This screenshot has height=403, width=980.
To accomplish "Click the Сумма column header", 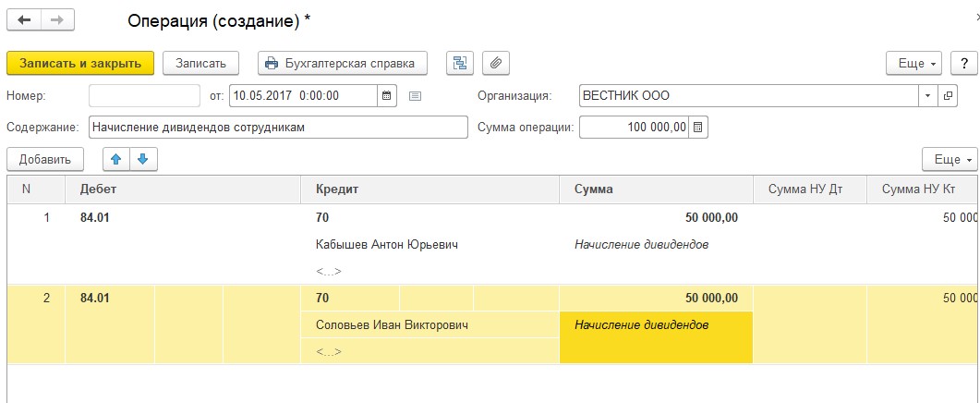I will point(656,189).
